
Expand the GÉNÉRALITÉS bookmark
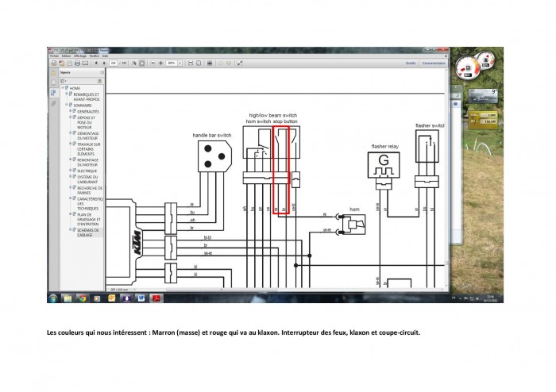point(71,112)
